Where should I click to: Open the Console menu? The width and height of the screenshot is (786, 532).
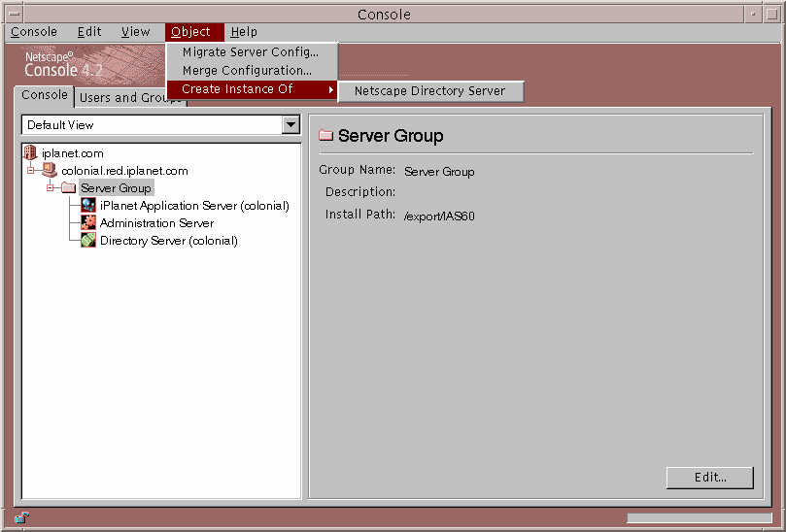tap(34, 32)
